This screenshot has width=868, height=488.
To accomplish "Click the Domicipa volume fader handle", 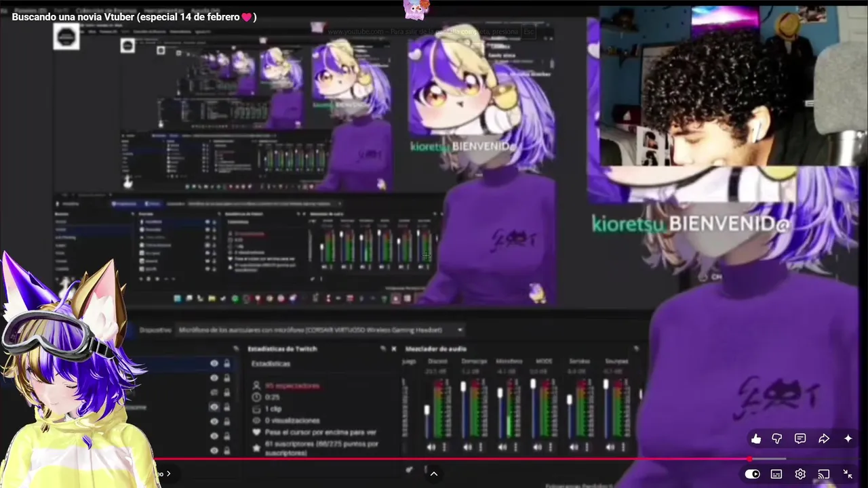I will point(463,387).
